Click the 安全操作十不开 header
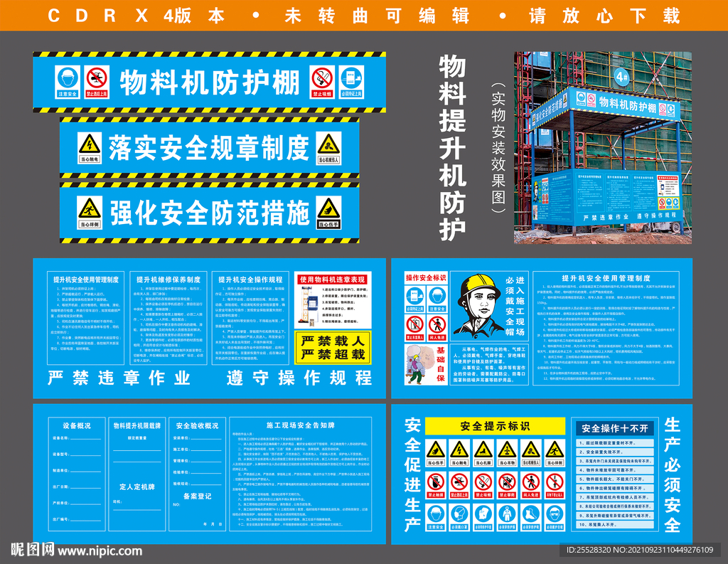This screenshot has height=564, width=728. 615,428
